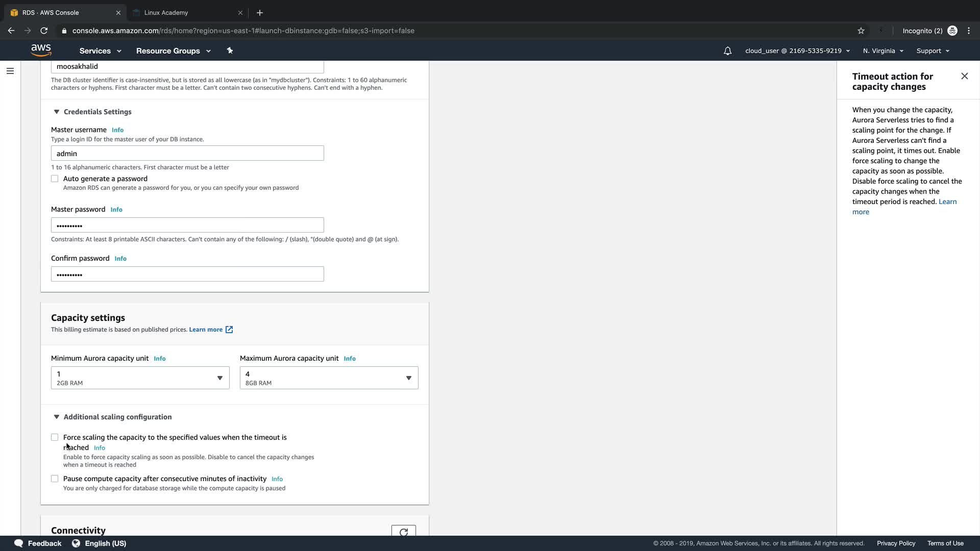
Task: Open Minimum Aurora capacity unit dropdown
Action: coord(140,378)
